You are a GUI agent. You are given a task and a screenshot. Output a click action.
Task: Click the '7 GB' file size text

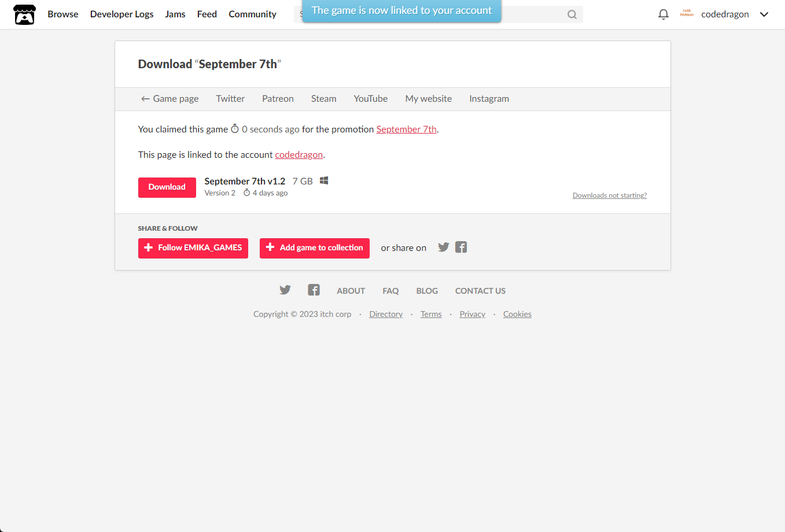click(303, 182)
